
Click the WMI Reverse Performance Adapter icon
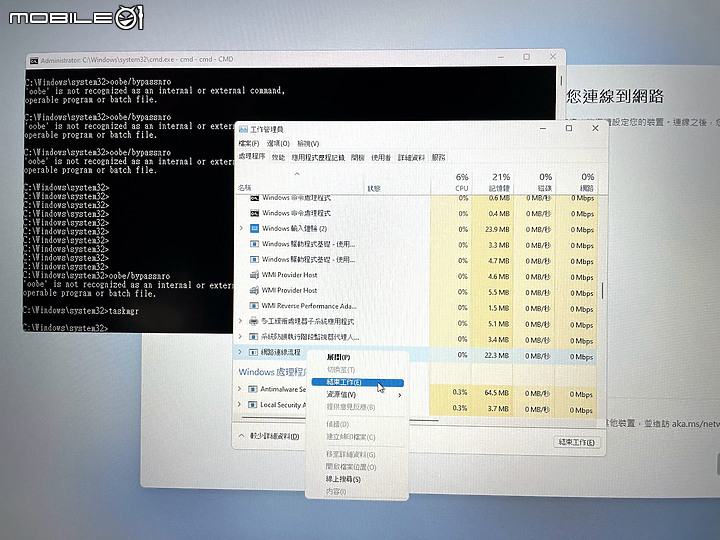pyautogui.click(x=253, y=306)
